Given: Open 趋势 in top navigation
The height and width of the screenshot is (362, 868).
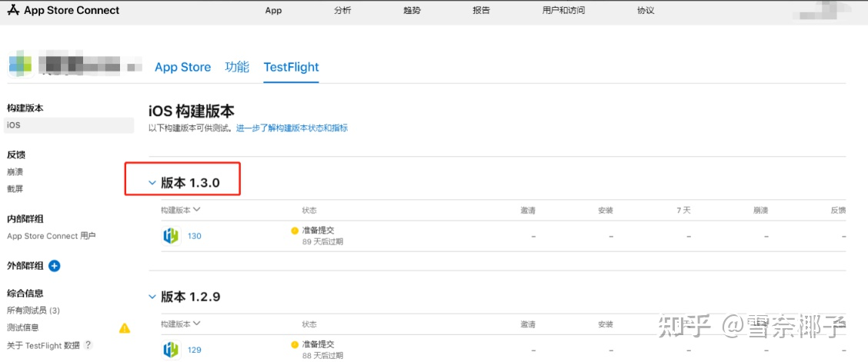Looking at the screenshot, I should coord(412,11).
